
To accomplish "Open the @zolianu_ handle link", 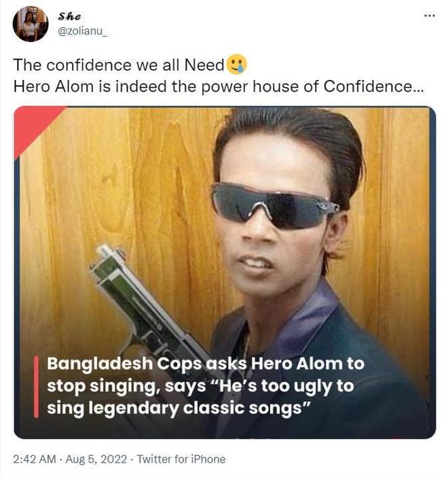I will (x=82, y=31).
